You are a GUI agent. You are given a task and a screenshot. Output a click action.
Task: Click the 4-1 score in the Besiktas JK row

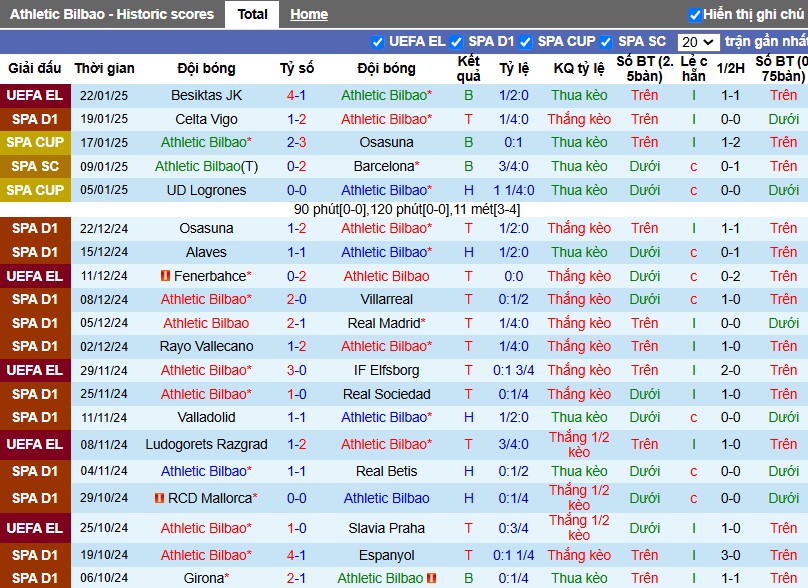click(x=296, y=95)
